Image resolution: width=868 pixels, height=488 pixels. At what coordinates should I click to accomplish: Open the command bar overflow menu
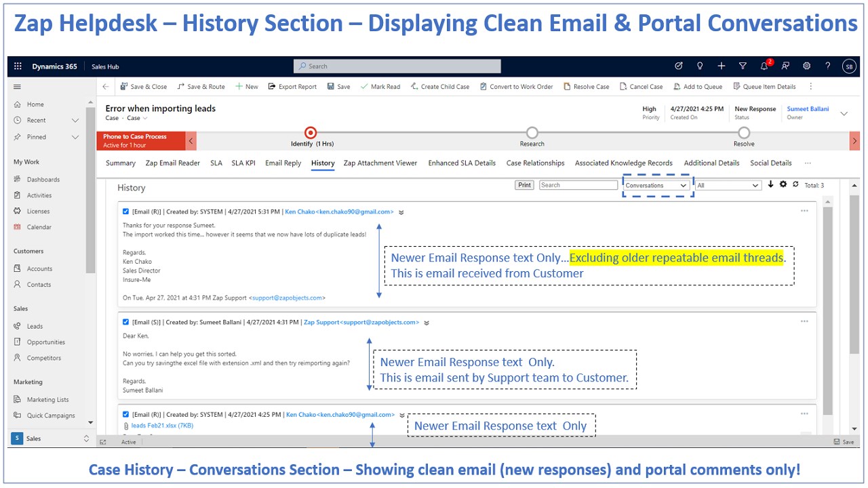click(x=811, y=87)
